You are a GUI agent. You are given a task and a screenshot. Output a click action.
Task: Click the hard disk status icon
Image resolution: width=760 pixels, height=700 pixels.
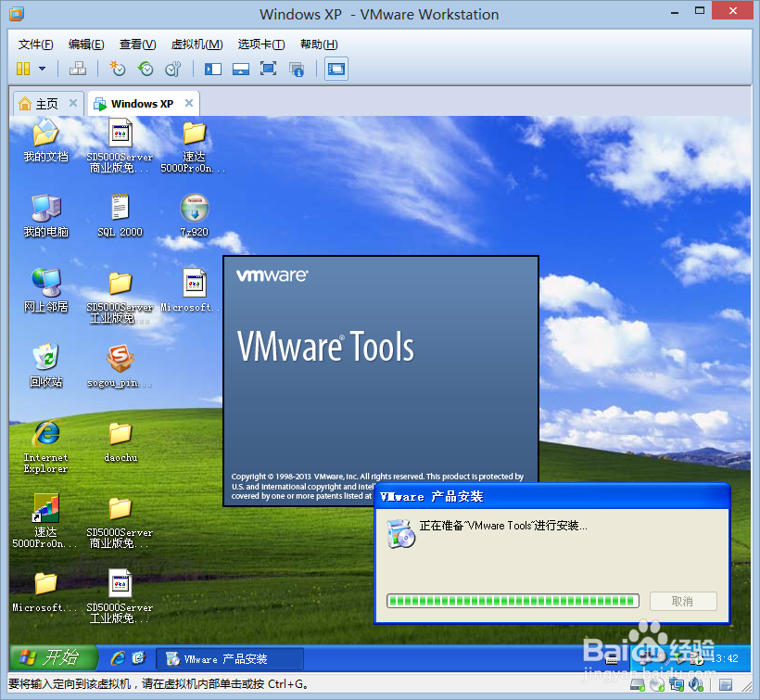(638, 684)
